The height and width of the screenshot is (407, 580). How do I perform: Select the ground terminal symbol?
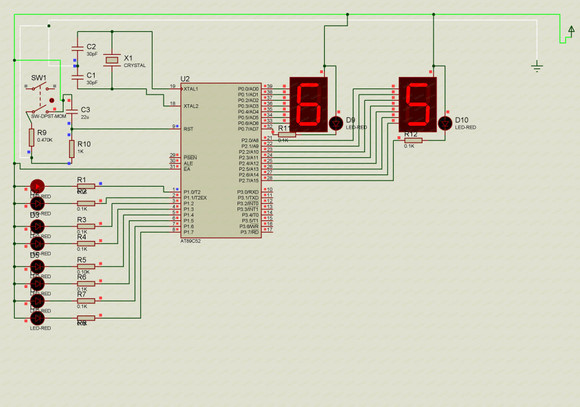pyautogui.click(x=537, y=66)
